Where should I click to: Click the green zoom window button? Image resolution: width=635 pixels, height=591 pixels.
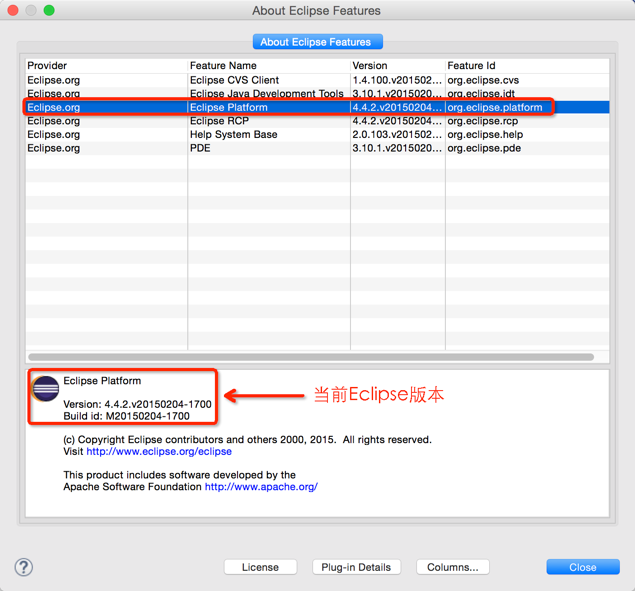[49, 10]
